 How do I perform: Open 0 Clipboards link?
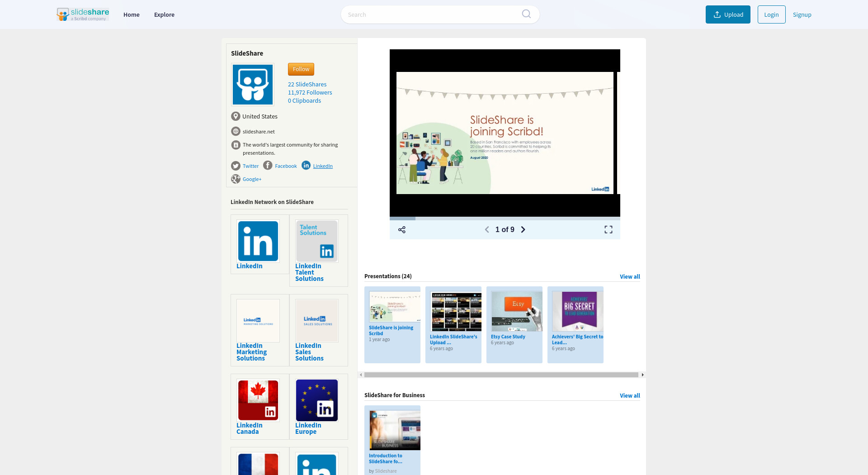304,101
